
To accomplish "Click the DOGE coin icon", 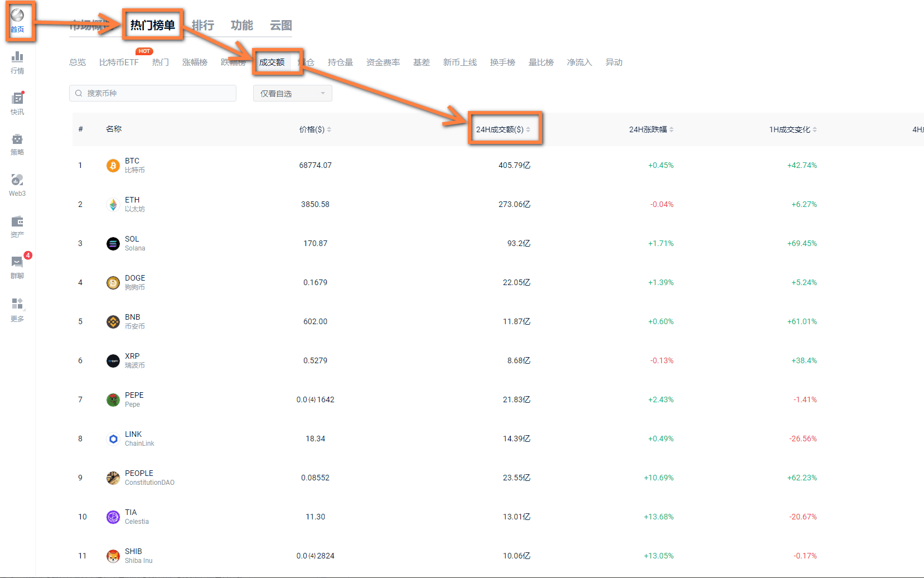I will pyautogui.click(x=113, y=283).
